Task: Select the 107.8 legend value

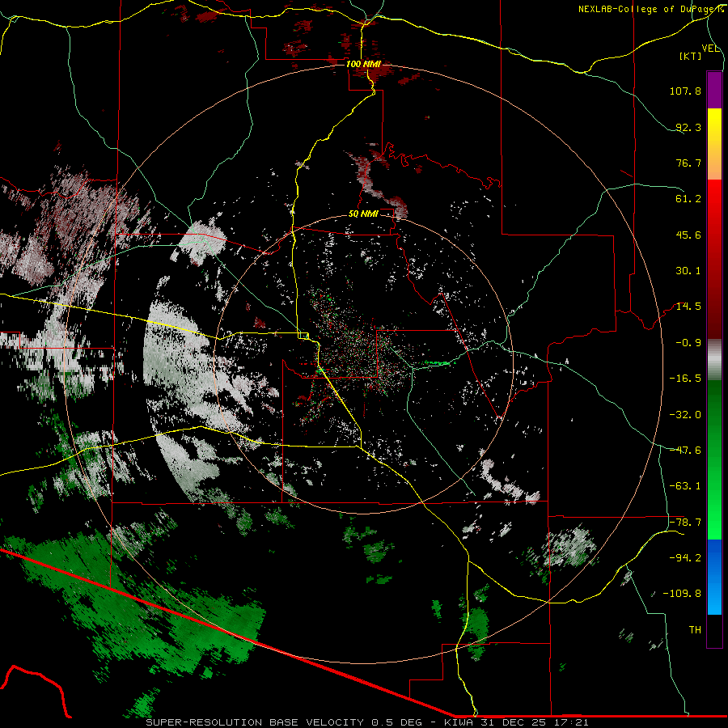Action: (685, 91)
